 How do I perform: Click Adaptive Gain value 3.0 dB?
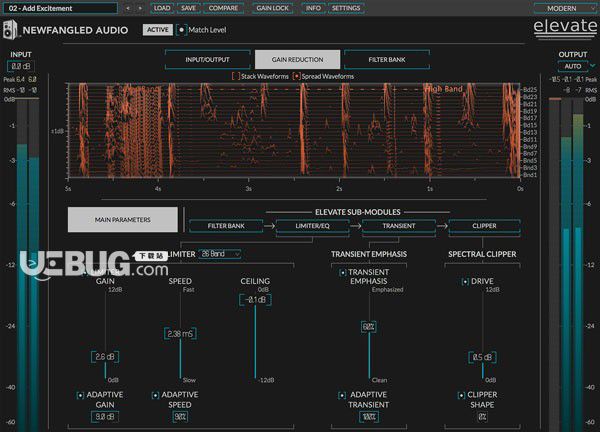pos(104,416)
